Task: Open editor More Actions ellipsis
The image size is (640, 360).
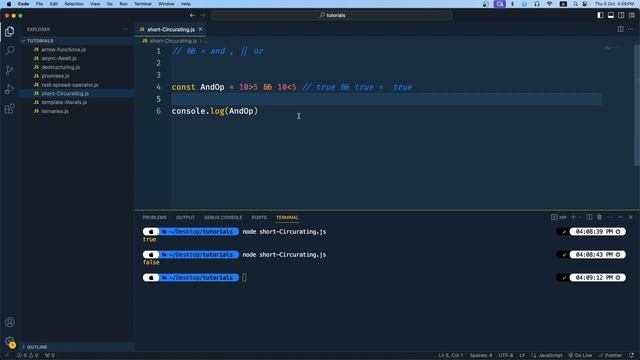Action: tap(631, 29)
